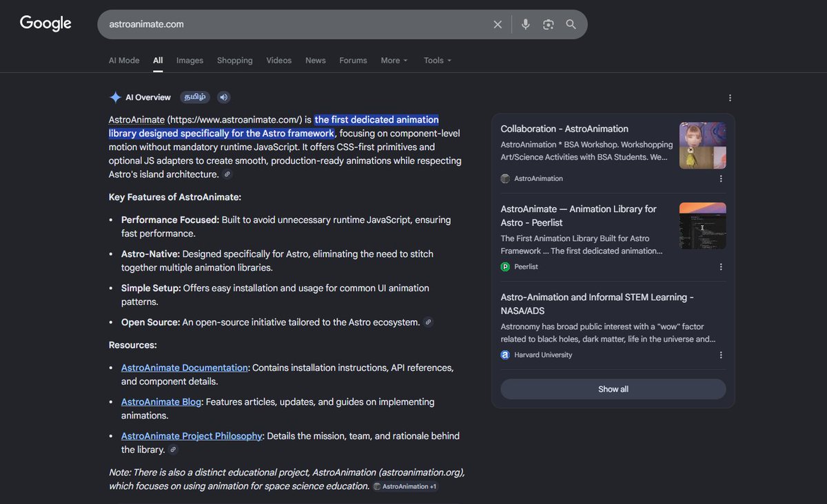
Task: Select the All results tab
Action: pos(158,61)
